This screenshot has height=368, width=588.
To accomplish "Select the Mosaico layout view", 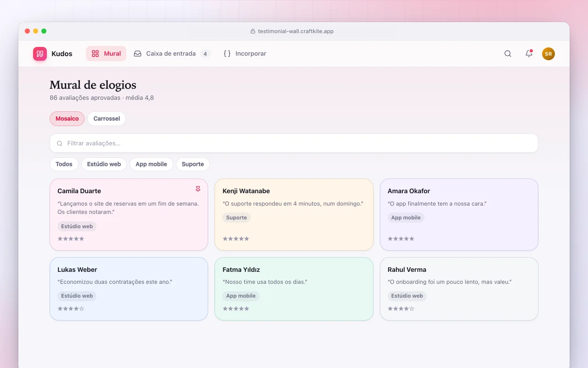I will point(67,119).
